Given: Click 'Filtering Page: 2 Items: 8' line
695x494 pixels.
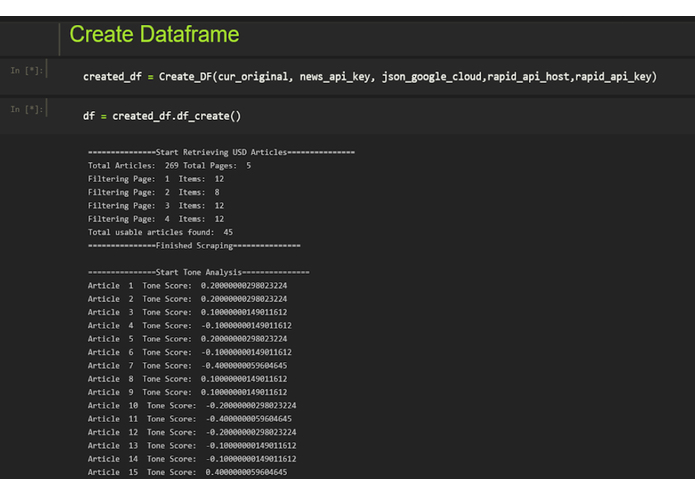Looking at the screenshot, I should pyautogui.click(x=154, y=192).
